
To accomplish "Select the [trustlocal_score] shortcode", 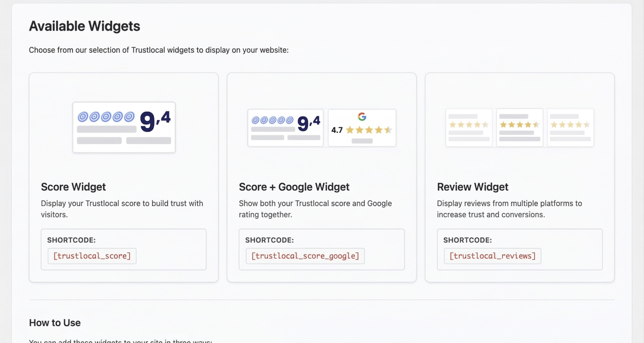I will click(x=92, y=256).
